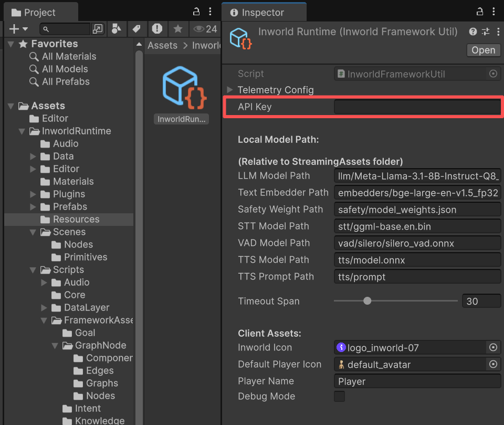This screenshot has height=425, width=504.
Task: Click the script object picker for InworldFrameworkUtil
Action: pyautogui.click(x=493, y=74)
